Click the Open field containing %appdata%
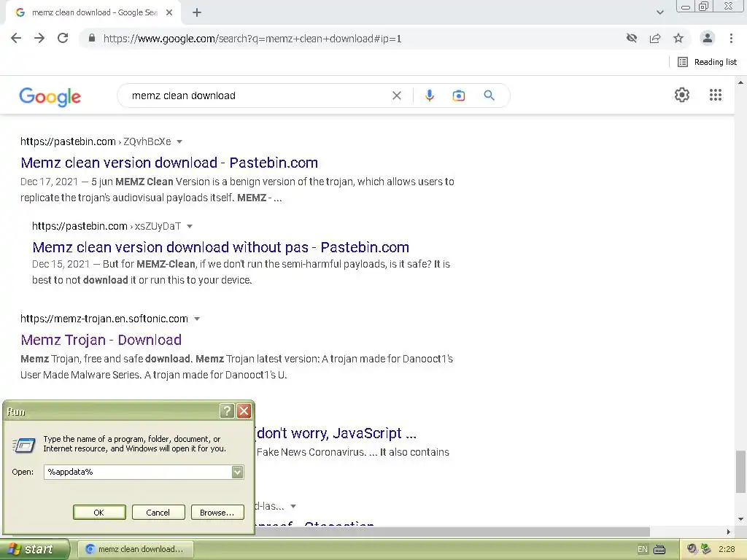Screen dimensions: 747x560 [138, 472]
